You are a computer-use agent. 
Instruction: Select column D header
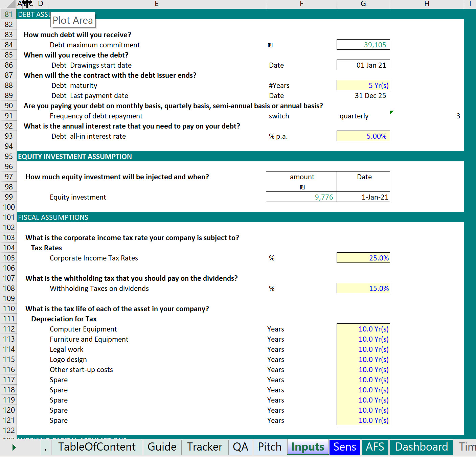click(x=41, y=4)
